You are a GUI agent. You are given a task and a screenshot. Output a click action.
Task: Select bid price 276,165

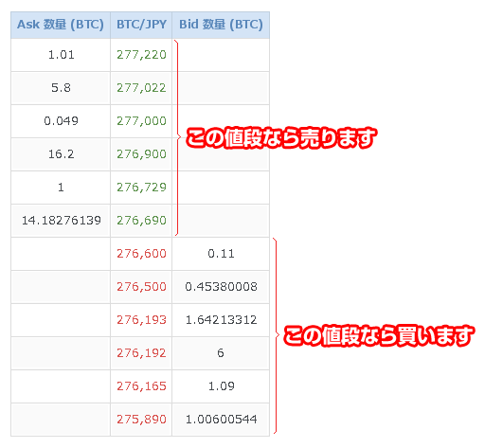click(x=141, y=386)
